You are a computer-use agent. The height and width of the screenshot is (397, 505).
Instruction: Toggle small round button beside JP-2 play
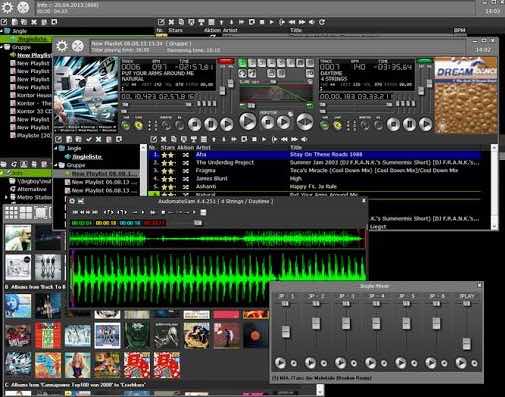pos(324,363)
